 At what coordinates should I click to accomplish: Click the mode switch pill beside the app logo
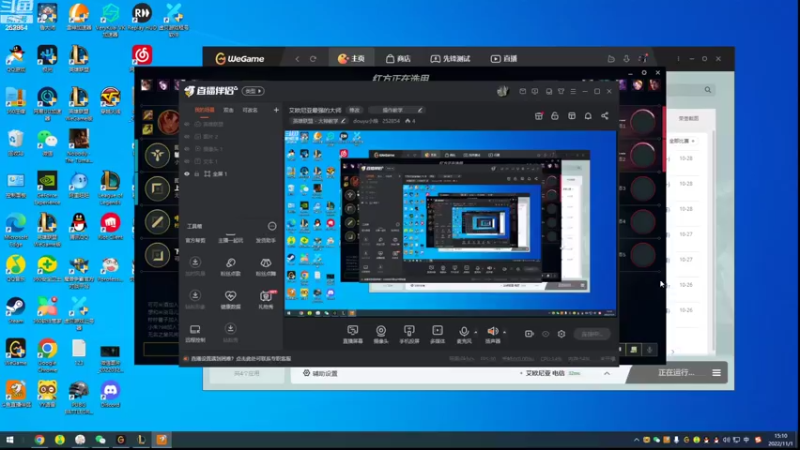point(253,91)
